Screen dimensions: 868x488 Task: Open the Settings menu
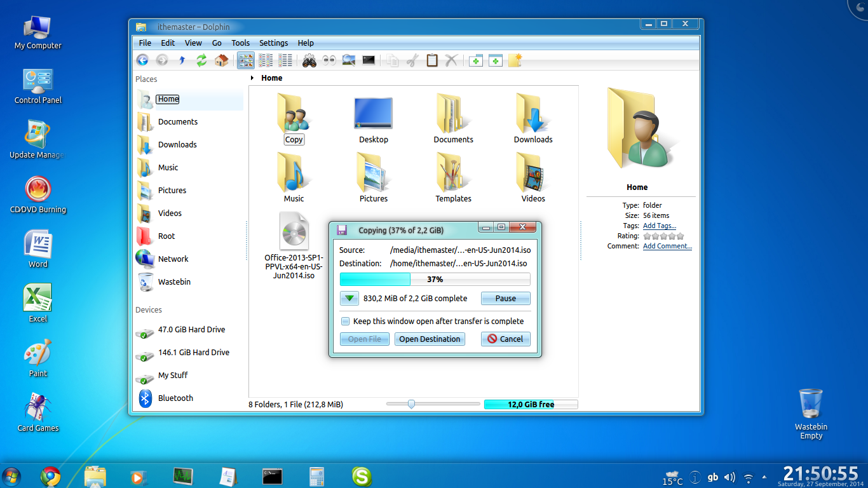pyautogui.click(x=273, y=43)
